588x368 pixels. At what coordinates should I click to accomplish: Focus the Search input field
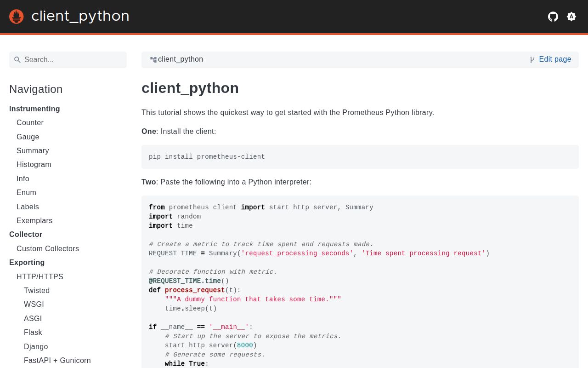(68, 60)
